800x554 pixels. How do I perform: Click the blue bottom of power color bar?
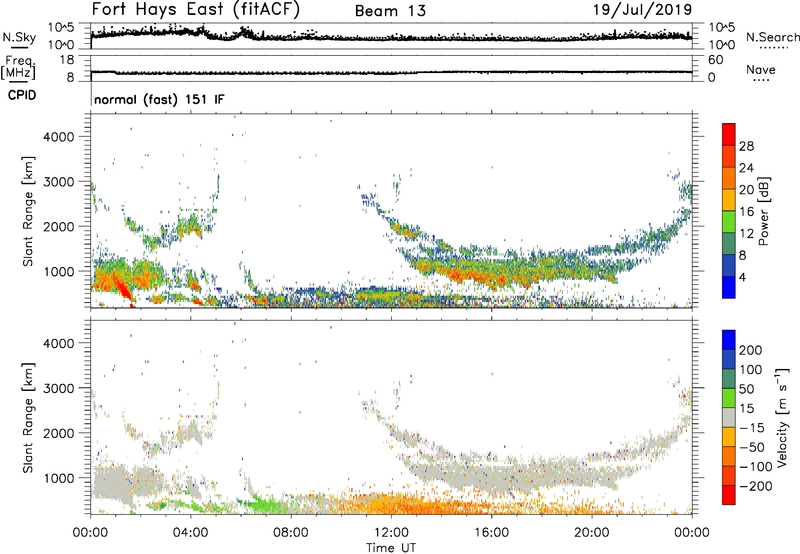[x=729, y=287]
